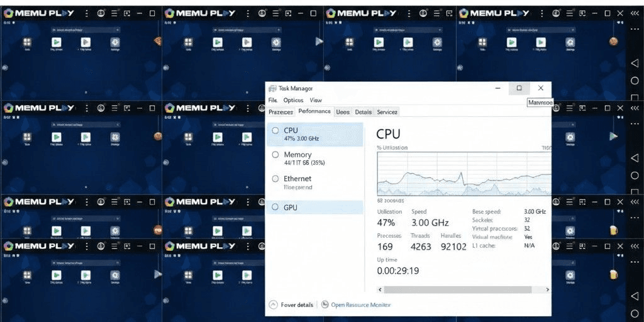The width and height of the screenshot is (644, 322).
Task: Click Task Manager horizontal scrollbar right arrow
Action: pos(548,289)
